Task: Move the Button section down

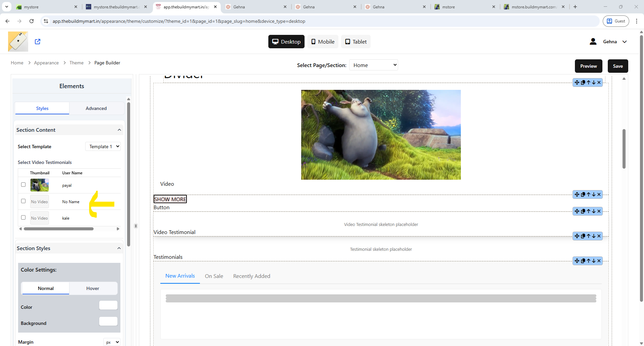Action: point(594,194)
